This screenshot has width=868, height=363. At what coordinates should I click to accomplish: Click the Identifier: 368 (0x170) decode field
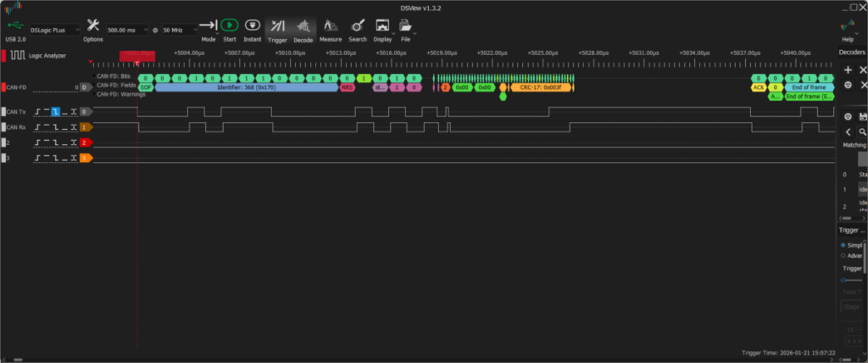click(x=246, y=87)
